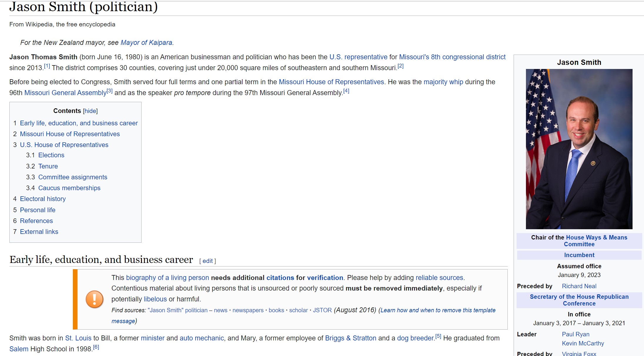Go to Committee assignments subsection
The image size is (644, 356).
73,177
